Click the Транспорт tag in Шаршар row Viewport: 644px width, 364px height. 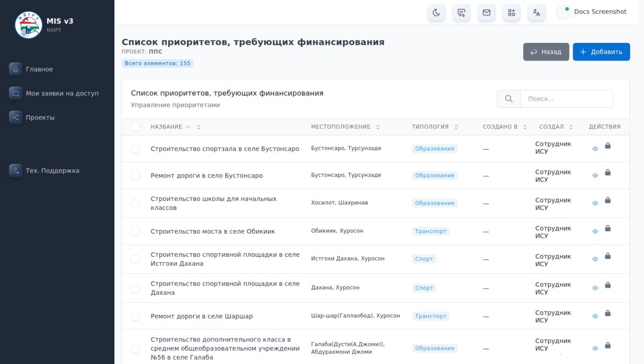pos(431,316)
